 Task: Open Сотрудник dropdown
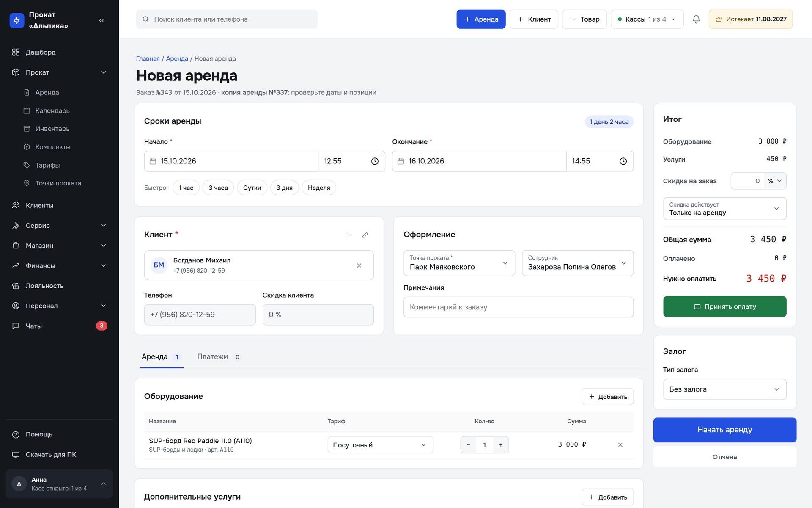pos(577,263)
